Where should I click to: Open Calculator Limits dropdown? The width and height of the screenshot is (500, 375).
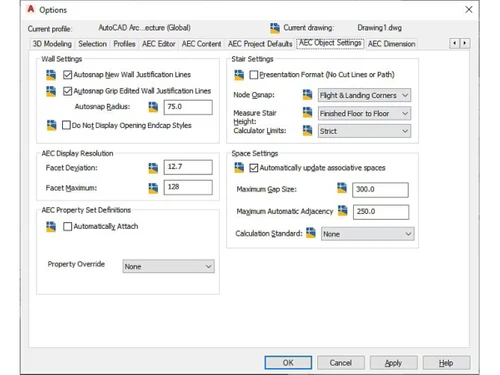[364, 131]
